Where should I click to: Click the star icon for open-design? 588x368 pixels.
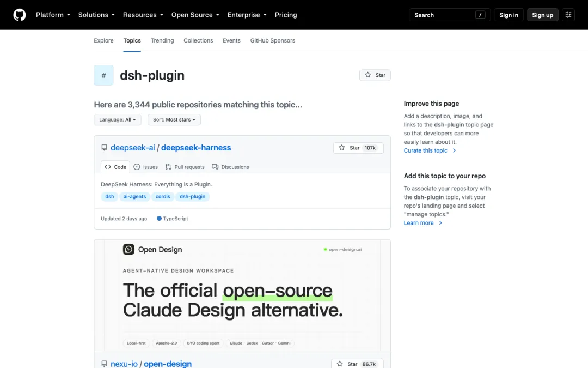(339, 364)
